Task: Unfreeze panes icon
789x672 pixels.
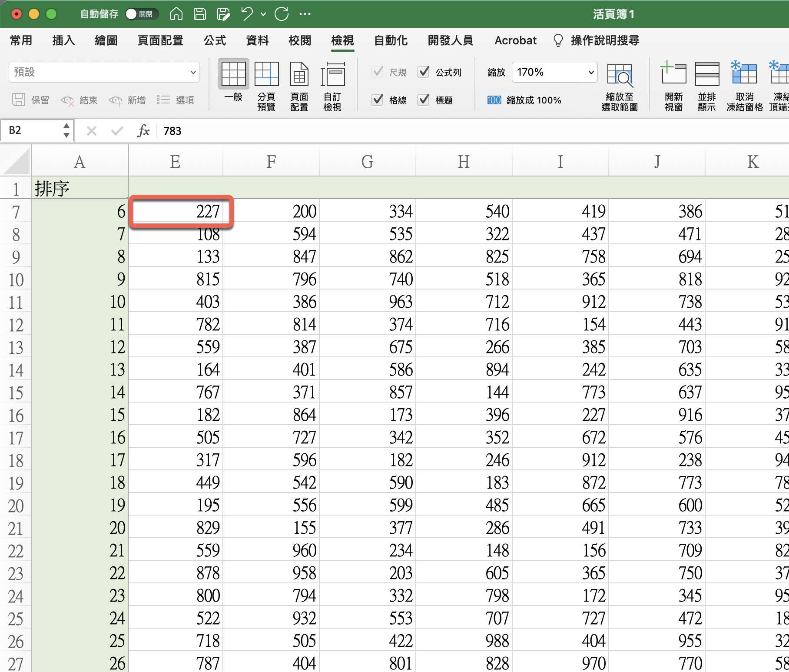Action: pyautogui.click(x=744, y=86)
